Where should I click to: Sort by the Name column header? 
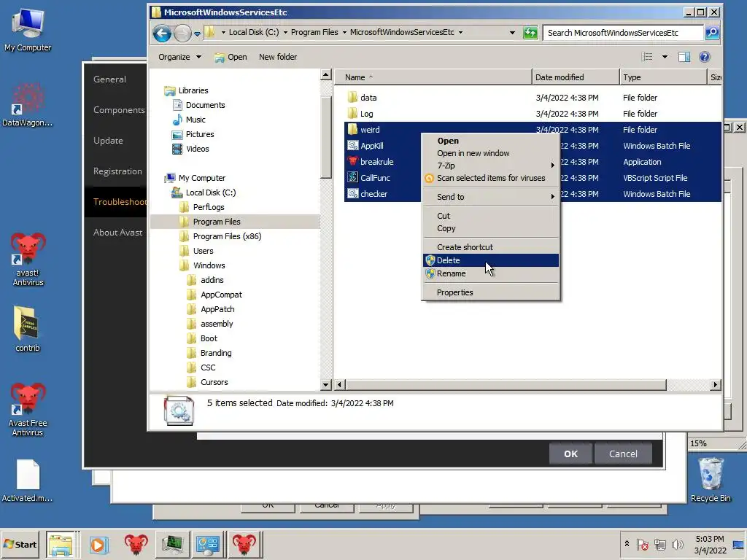pyautogui.click(x=433, y=77)
